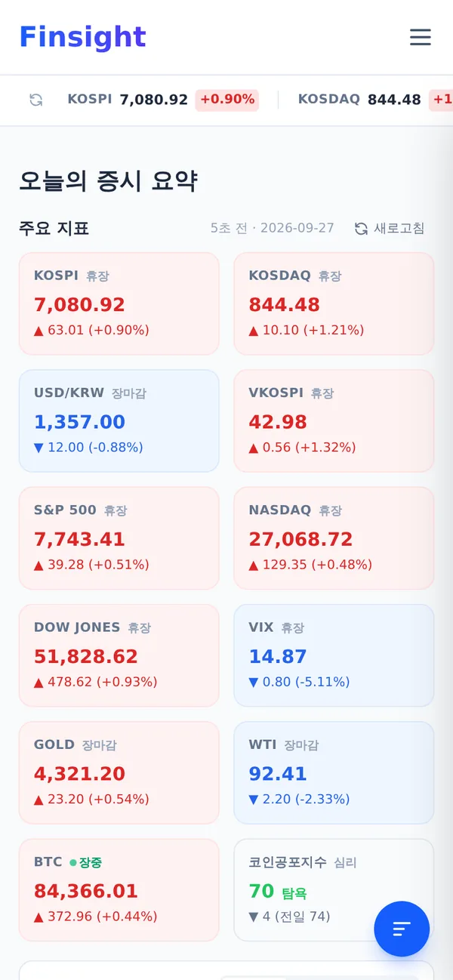The width and height of the screenshot is (453, 980).
Task: Click the ticker bar refresh icon
Action: 35,100
